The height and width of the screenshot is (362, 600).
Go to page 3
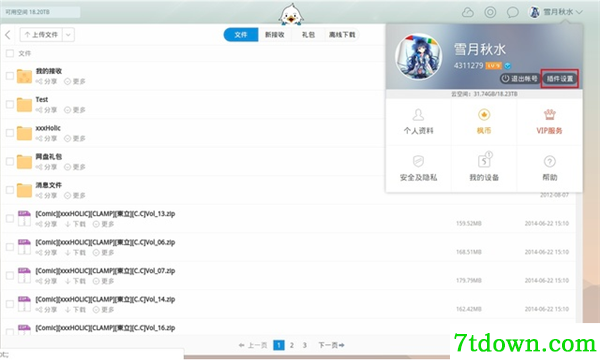click(305, 346)
